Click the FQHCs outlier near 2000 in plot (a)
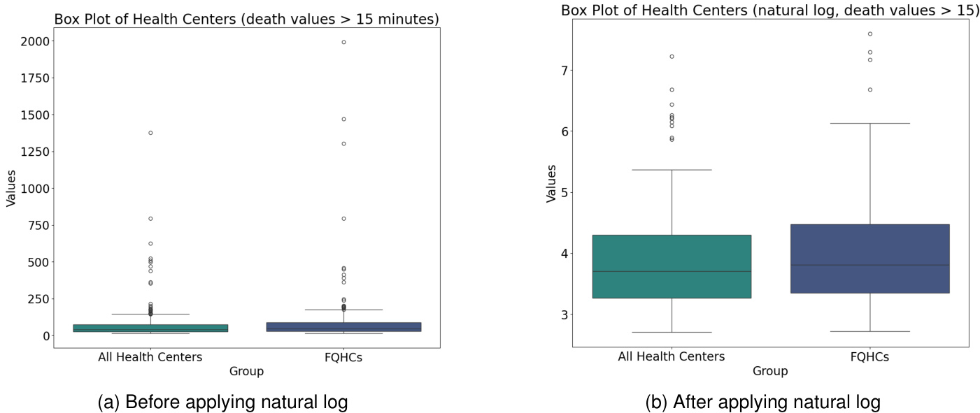This screenshot has height=413, width=980. click(x=343, y=42)
